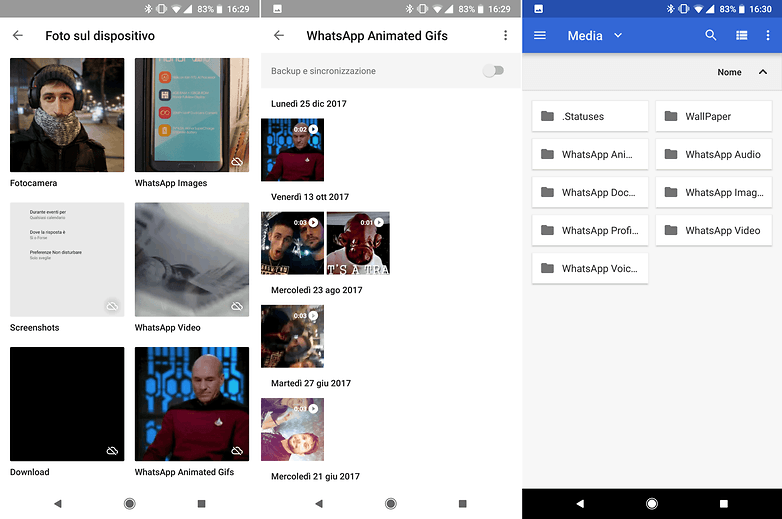The image size is (782, 519).
Task: Open the WhatsApp Ani... folder
Action: pos(590,155)
